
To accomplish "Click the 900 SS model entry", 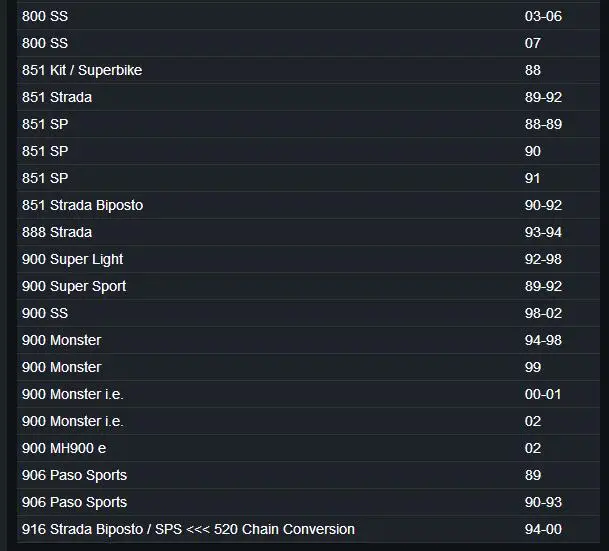I will [45, 313].
